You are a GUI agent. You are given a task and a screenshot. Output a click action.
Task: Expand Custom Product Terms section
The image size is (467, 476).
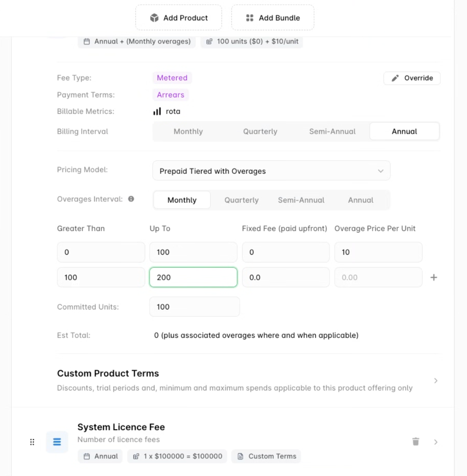(x=436, y=380)
